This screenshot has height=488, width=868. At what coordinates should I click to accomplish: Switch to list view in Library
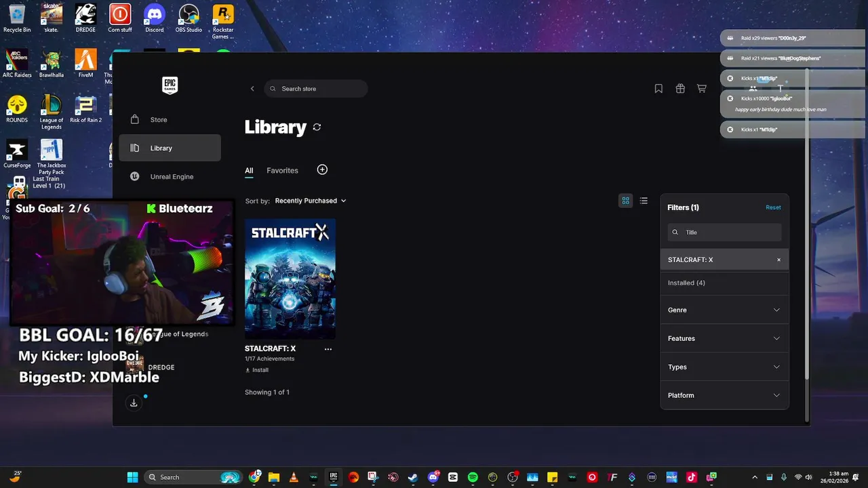[x=644, y=201]
